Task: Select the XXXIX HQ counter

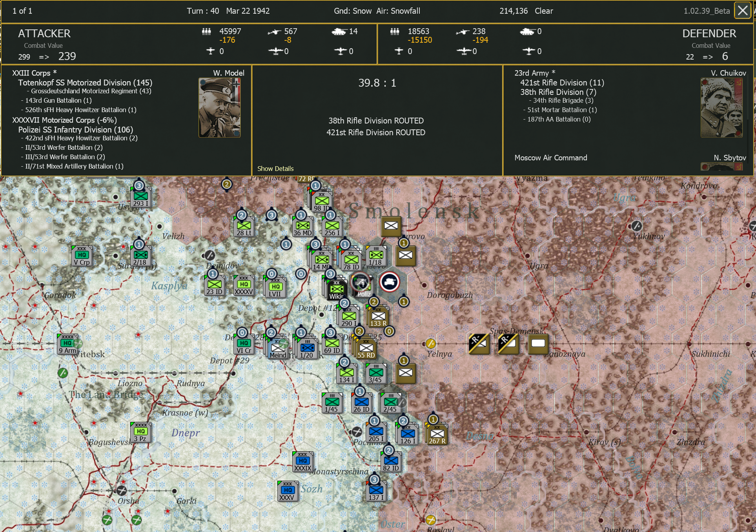Action: click(303, 462)
